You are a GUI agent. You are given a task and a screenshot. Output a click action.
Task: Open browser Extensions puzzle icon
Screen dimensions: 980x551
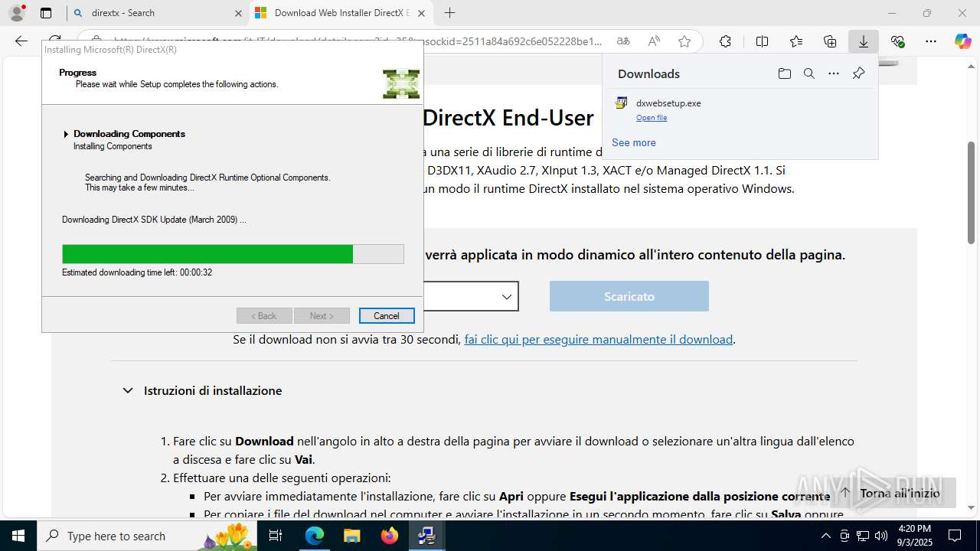pos(725,41)
